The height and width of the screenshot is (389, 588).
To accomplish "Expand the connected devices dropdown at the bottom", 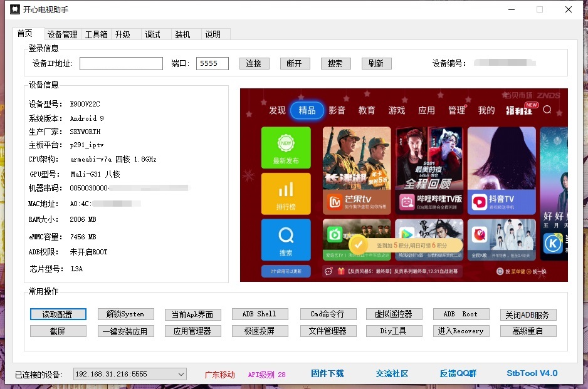I will [182, 374].
